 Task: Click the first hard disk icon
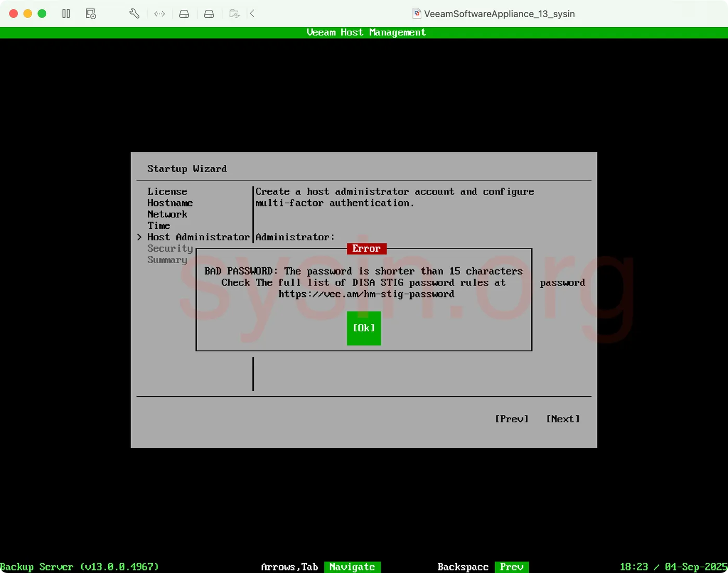click(x=184, y=14)
